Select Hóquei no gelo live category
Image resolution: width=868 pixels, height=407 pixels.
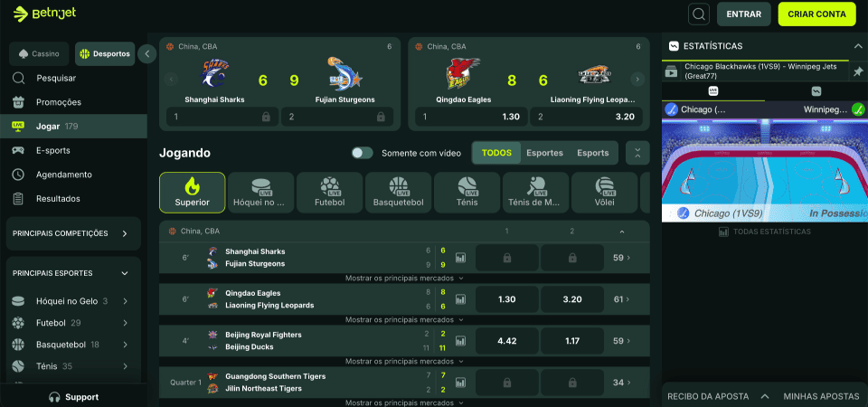coord(260,193)
